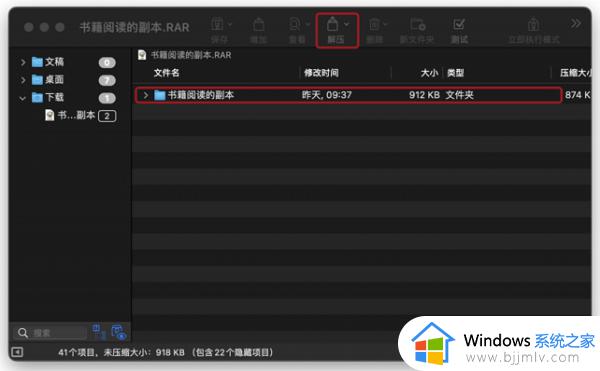Click the 书籍阅读的副本 folder icon in the list
Image resolution: width=600 pixels, height=371 pixels.
[160, 95]
